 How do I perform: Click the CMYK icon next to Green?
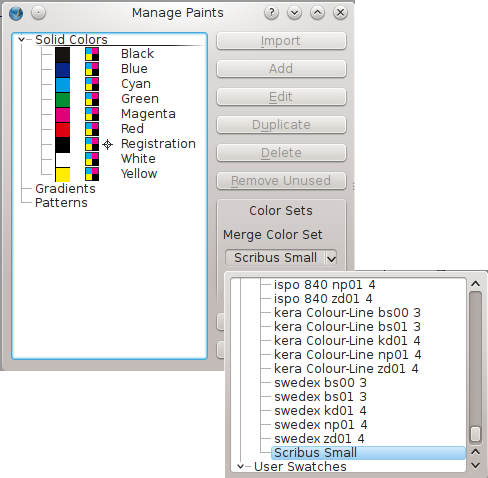(92, 99)
